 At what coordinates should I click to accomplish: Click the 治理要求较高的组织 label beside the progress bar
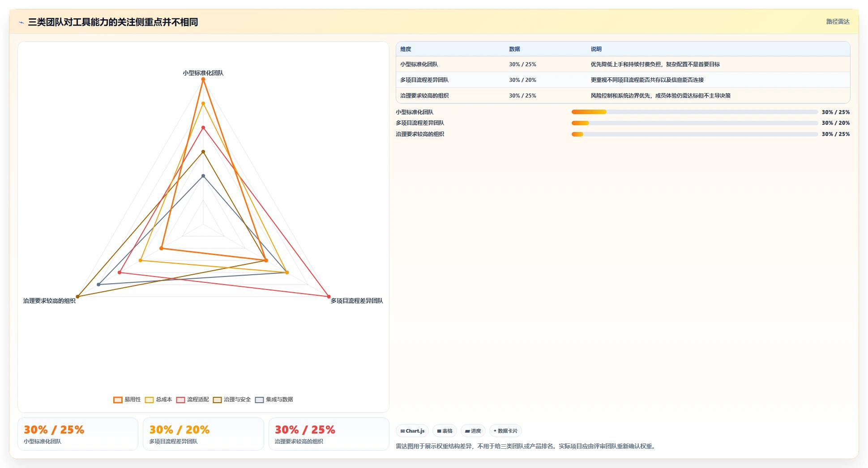pyautogui.click(x=420, y=134)
